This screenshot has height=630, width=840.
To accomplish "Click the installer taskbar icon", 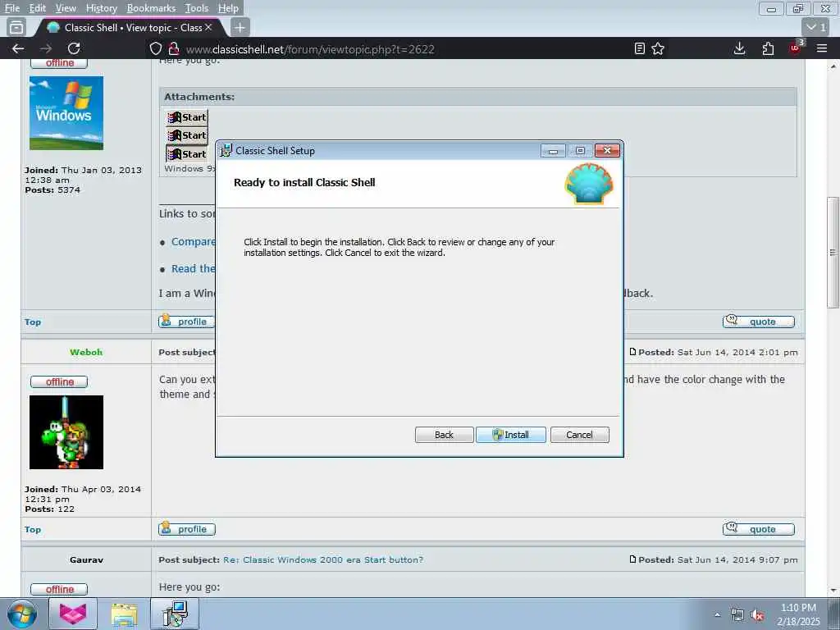I will click(x=175, y=614).
